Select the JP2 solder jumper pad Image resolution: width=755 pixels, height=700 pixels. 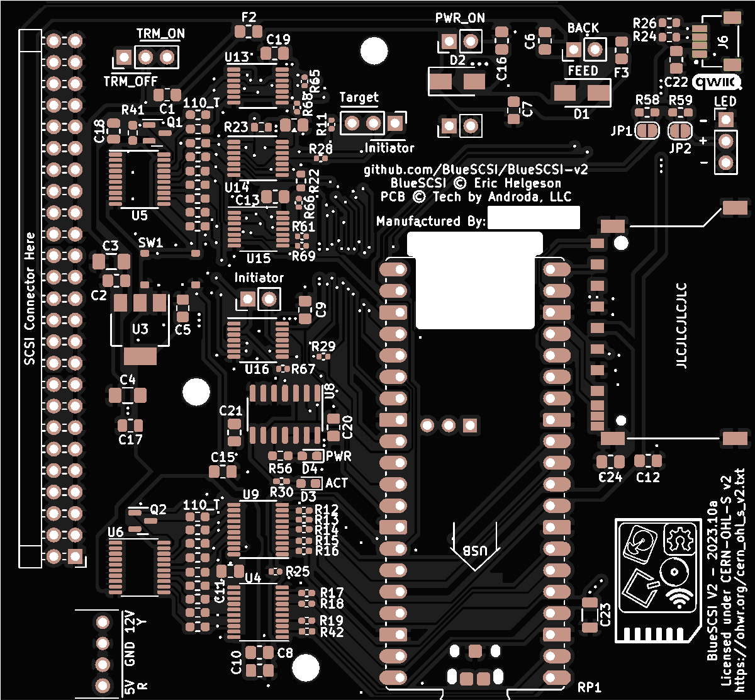679,131
